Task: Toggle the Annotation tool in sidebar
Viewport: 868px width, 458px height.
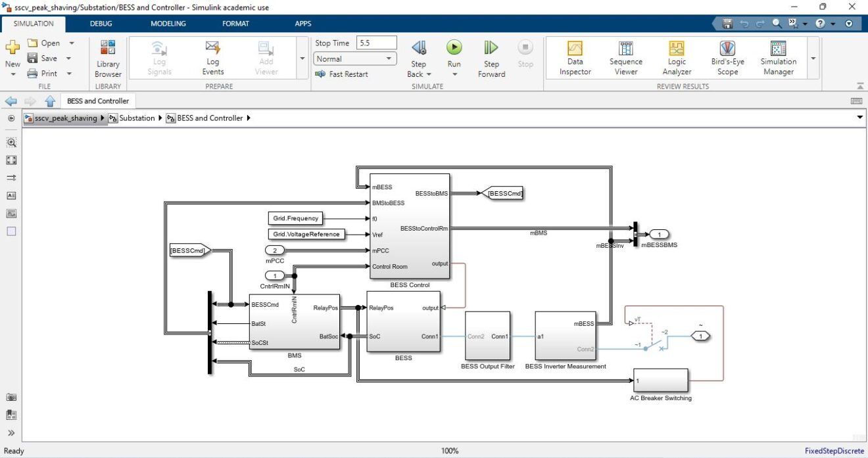Action: pos(11,195)
